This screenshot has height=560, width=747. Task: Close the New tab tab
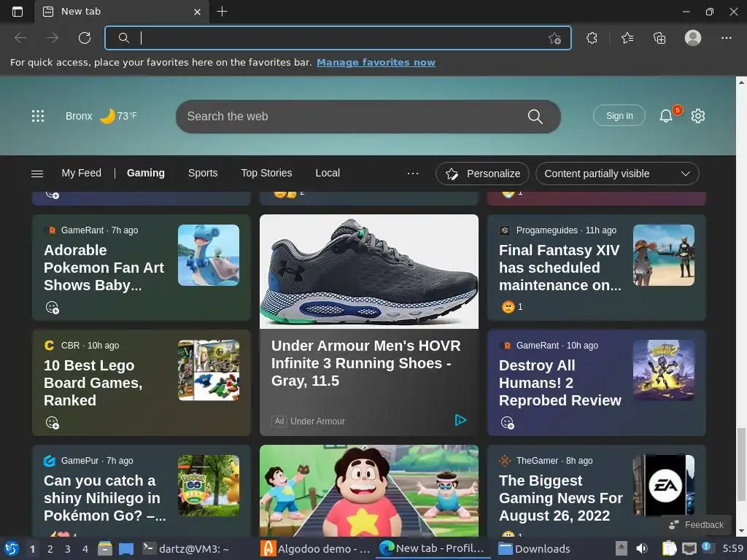[197, 12]
